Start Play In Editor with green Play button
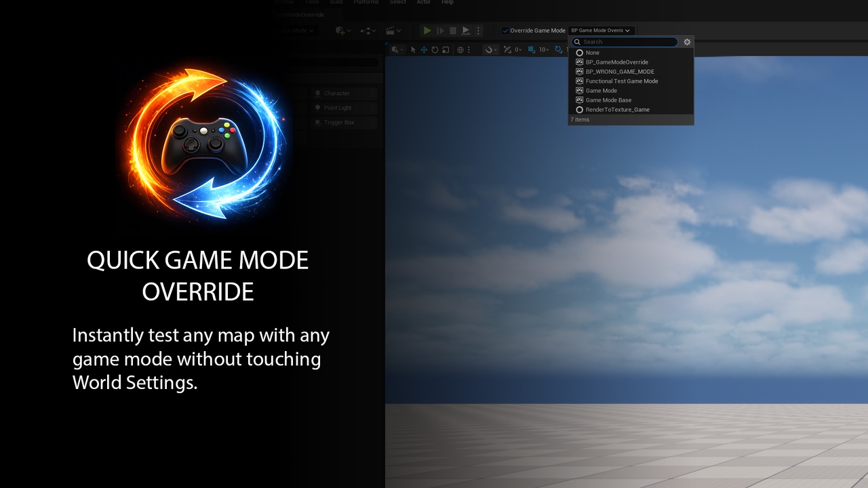 click(x=427, y=30)
